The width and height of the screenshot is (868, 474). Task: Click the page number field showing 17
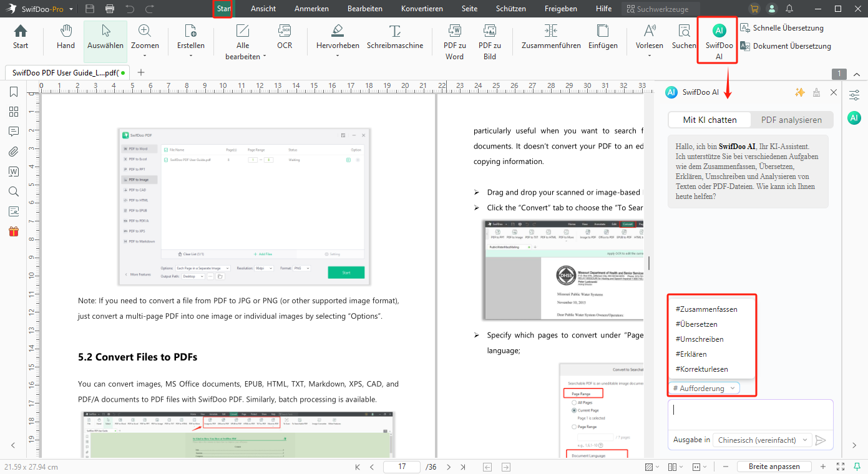point(402,467)
